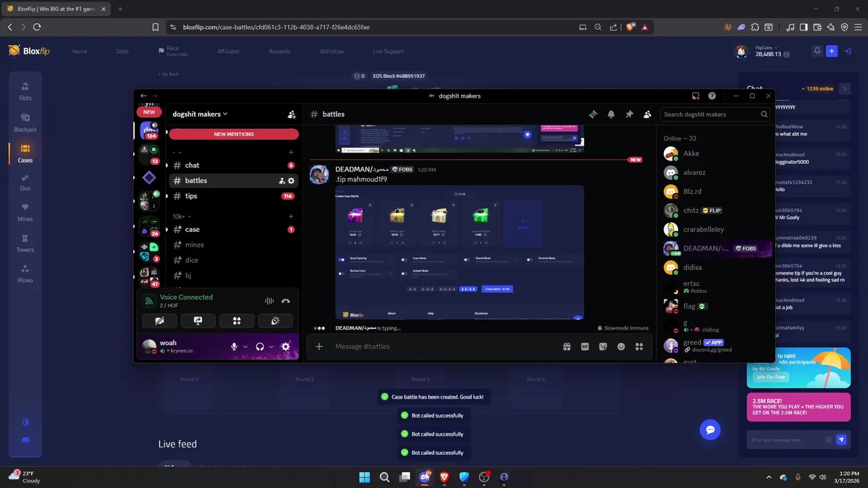
Task: Collapse the 10k+ channel category
Action: click(182, 216)
